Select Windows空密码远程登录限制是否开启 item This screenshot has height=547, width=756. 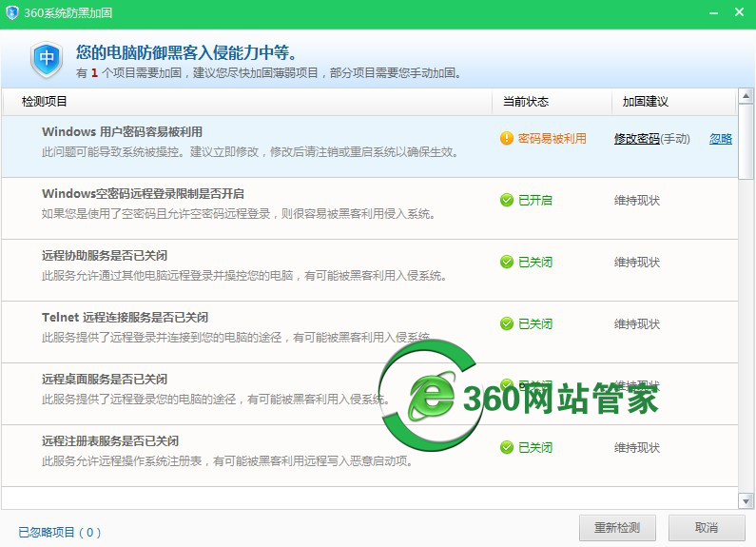pyautogui.click(x=370, y=208)
